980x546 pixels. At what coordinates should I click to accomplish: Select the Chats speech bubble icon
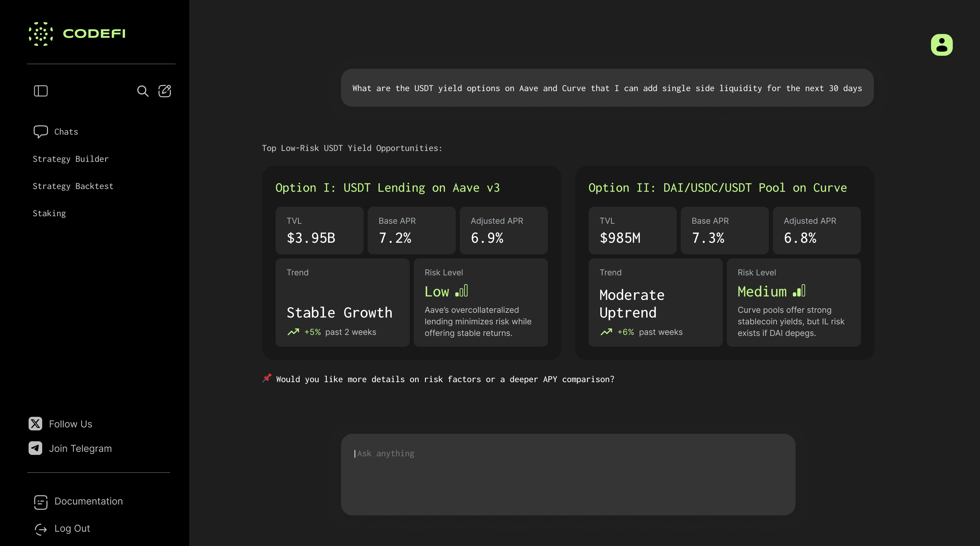(x=41, y=131)
